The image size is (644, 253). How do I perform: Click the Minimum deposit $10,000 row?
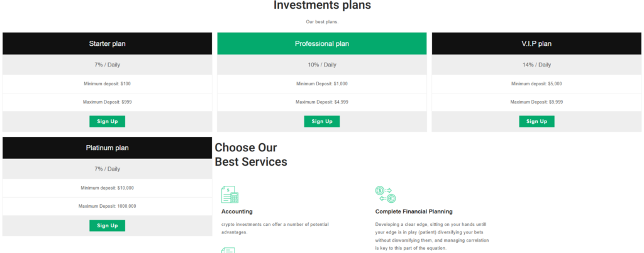coord(107,188)
